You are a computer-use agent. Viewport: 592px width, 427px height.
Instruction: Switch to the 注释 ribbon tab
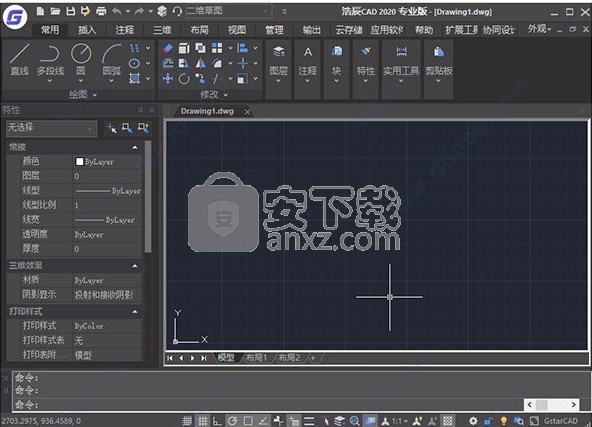[x=124, y=30]
